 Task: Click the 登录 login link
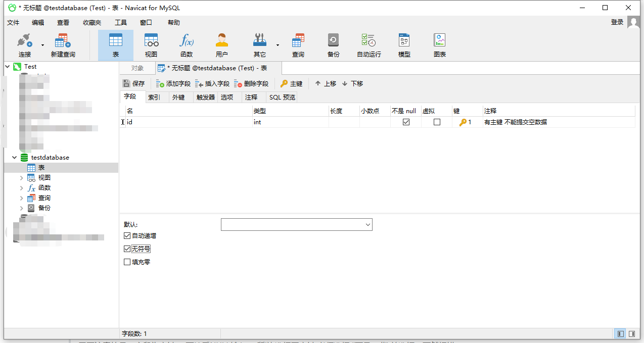[x=617, y=22]
